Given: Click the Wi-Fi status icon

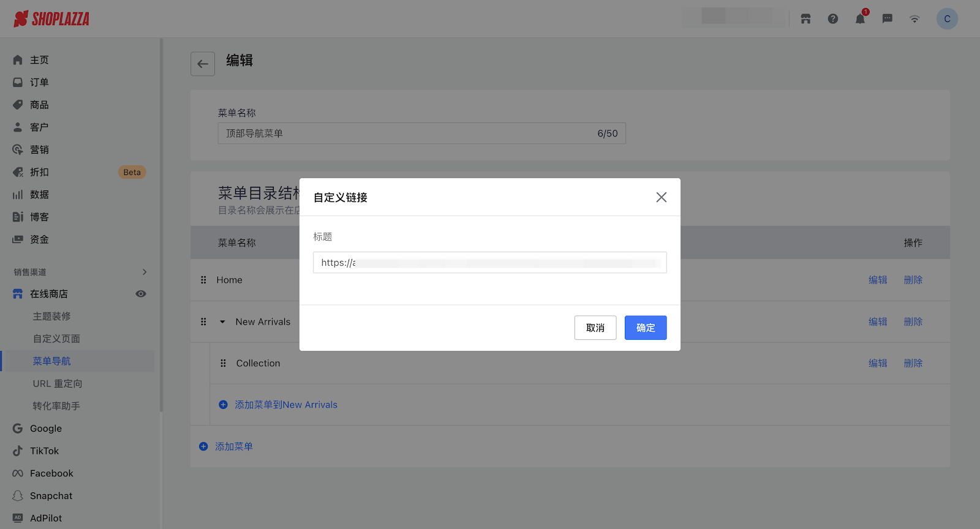Looking at the screenshot, I should pos(914,19).
